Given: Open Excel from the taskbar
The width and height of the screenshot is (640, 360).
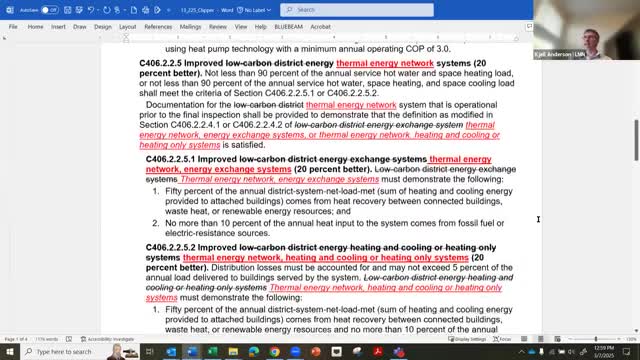Looking at the screenshot, I should 213,351.
